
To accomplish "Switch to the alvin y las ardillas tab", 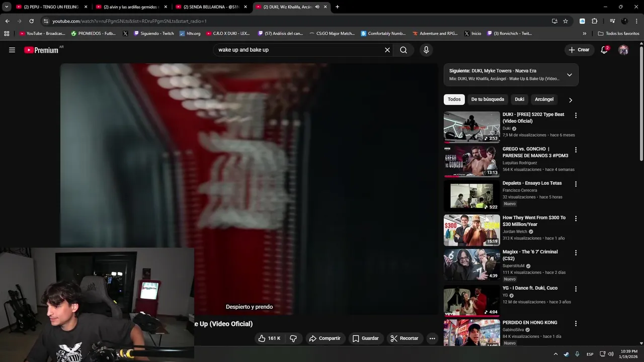I will coord(131,7).
